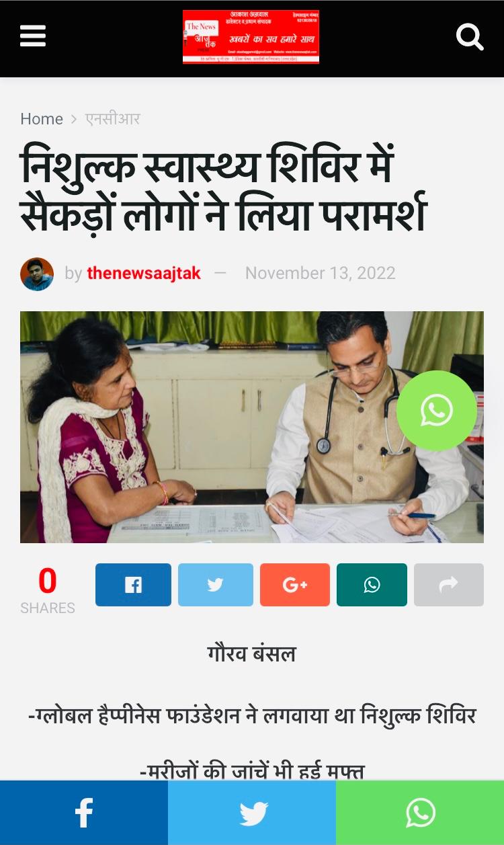Open the hamburger navigation menu
Viewport: 504px width, 845px height.
(x=33, y=36)
